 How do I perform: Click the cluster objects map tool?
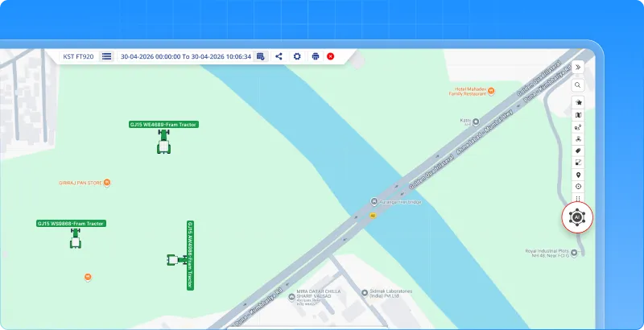pyautogui.click(x=578, y=139)
